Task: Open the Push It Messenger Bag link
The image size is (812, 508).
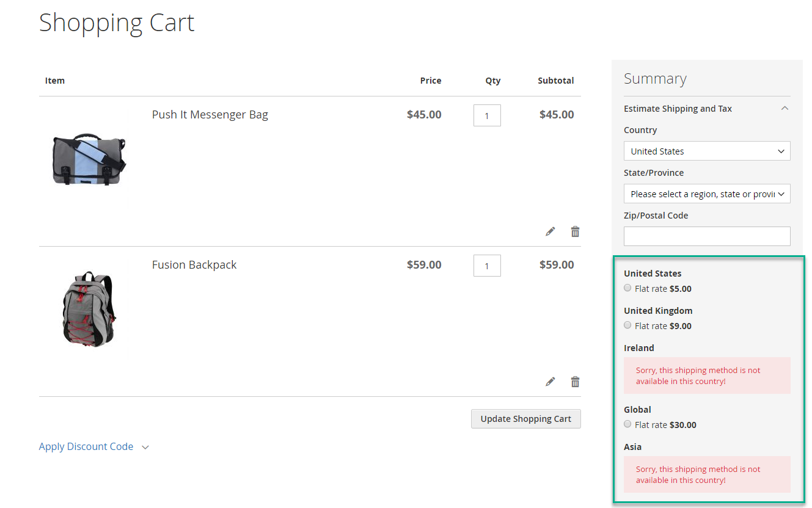Action: (x=210, y=115)
